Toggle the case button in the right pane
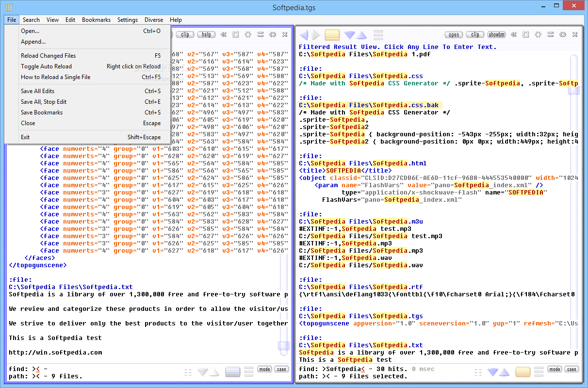The image size is (588, 388). pos(572,370)
